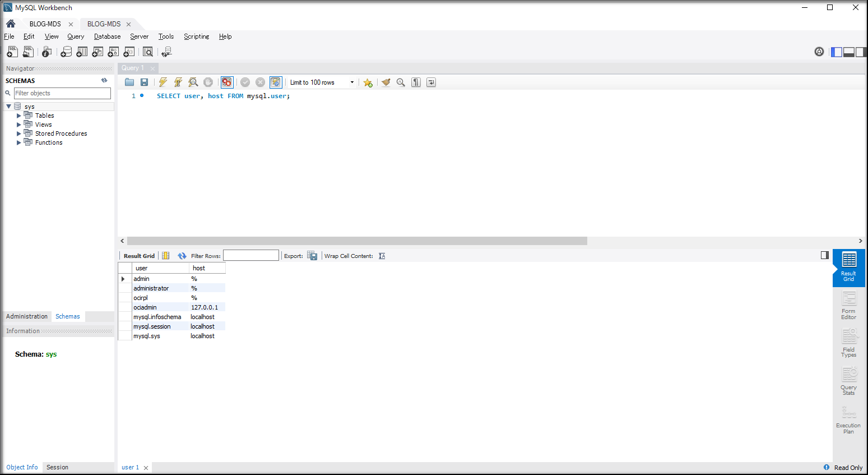Open the File menu

(x=9, y=36)
